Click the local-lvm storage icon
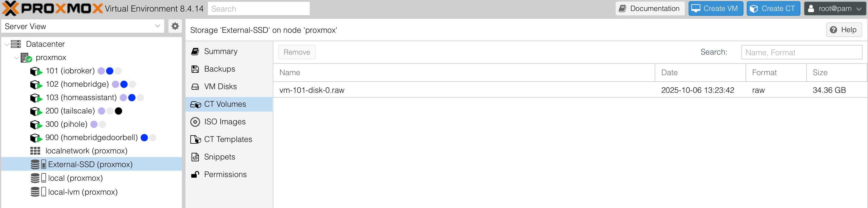 click(38, 192)
